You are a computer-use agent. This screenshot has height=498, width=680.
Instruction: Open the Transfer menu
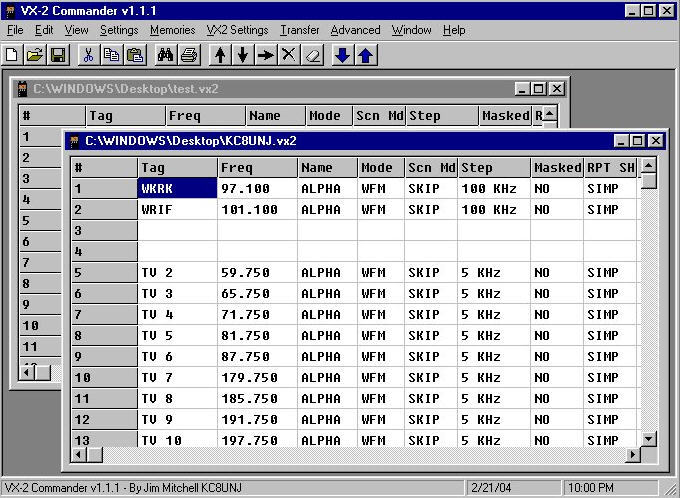(300, 30)
